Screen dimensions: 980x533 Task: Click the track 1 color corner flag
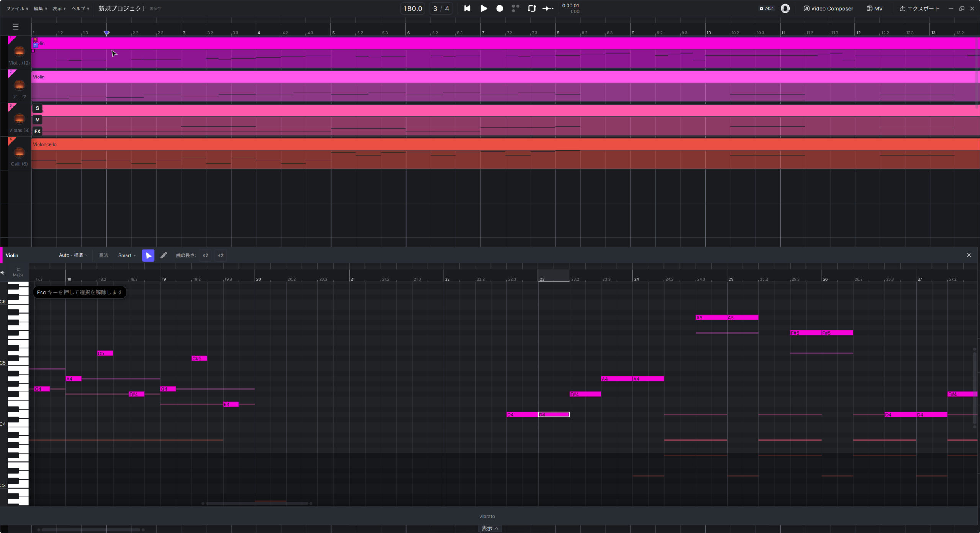coord(11,39)
